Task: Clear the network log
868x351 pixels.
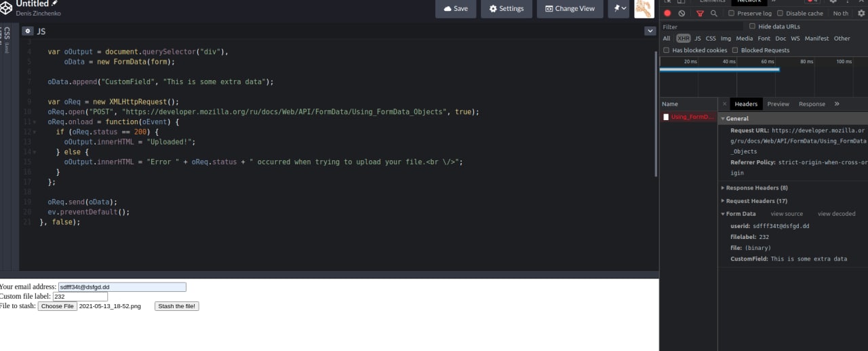Action: (x=682, y=13)
